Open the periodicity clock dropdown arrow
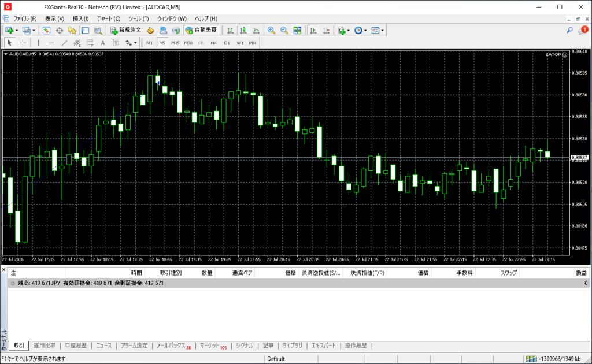This screenshot has height=364, width=592. tap(365, 31)
